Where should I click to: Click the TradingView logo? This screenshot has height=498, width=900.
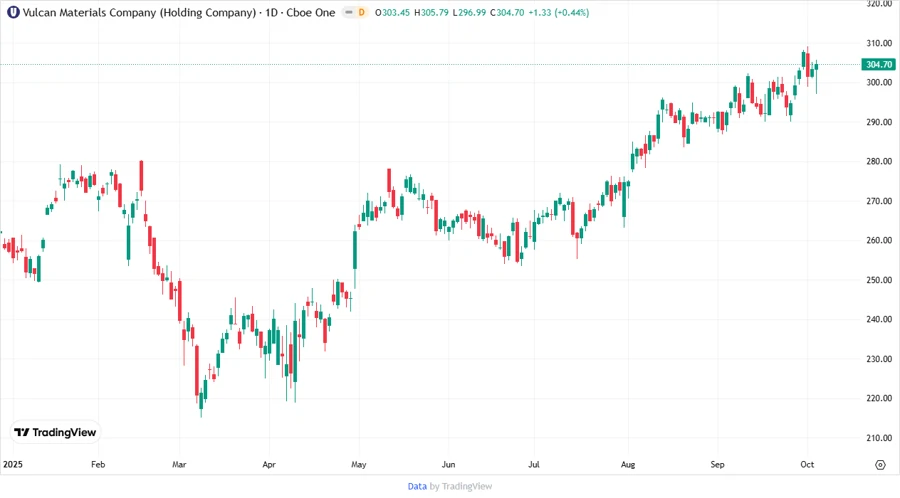[x=55, y=432]
